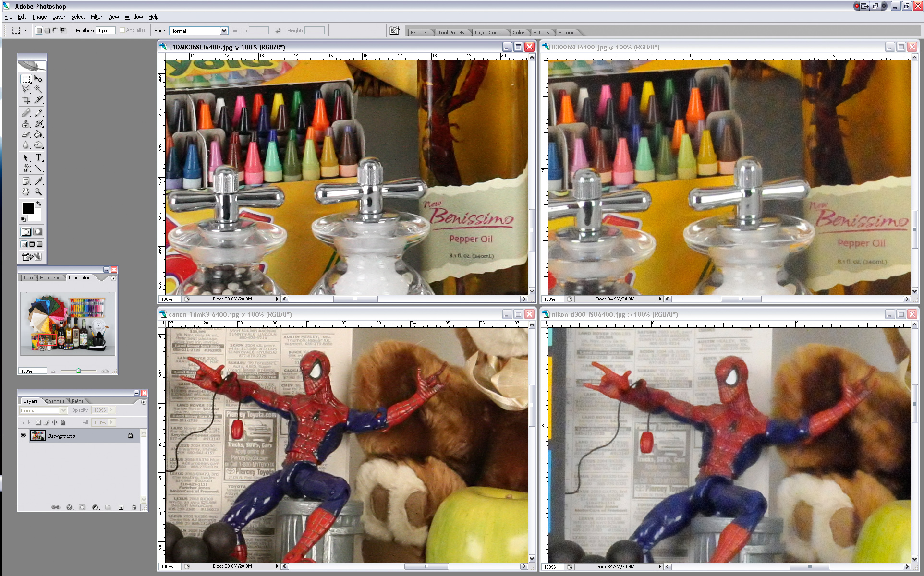924x576 pixels.
Task: Select the Eyedropper tool
Action: pos(38,181)
